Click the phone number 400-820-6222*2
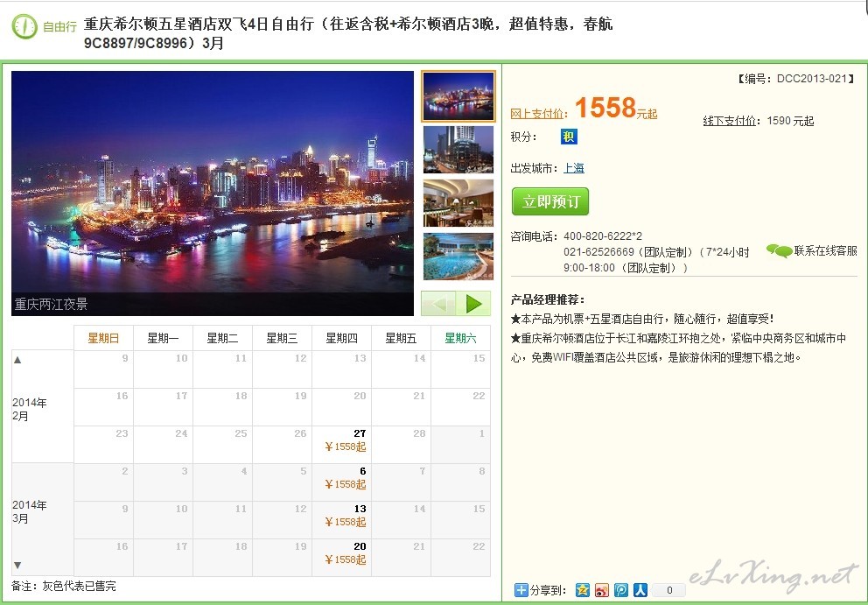This screenshot has height=605, width=868. click(603, 236)
